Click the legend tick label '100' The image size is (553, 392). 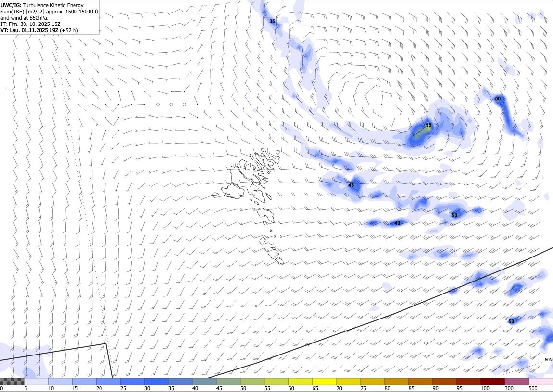(x=485, y=389)
